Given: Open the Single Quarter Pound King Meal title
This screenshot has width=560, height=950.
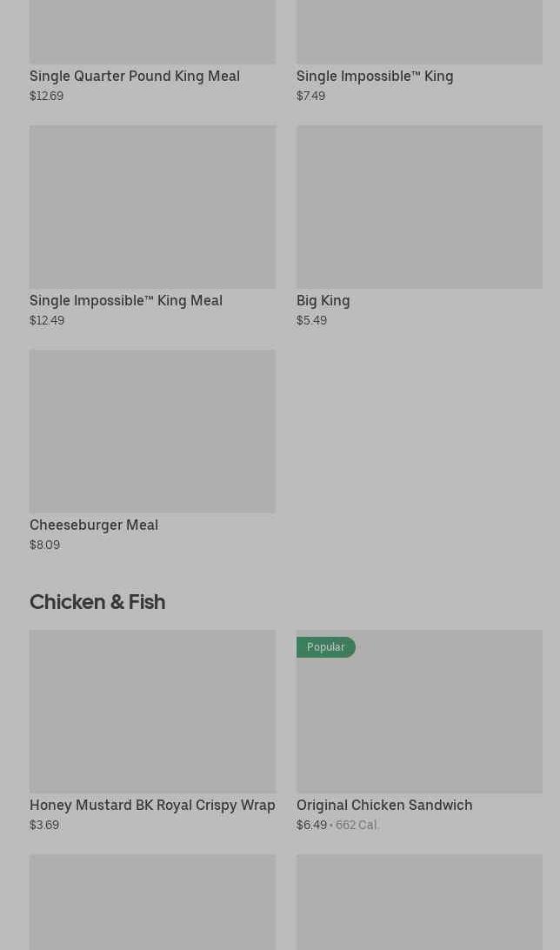Looking at the screenshot, I should click(135, 76).
